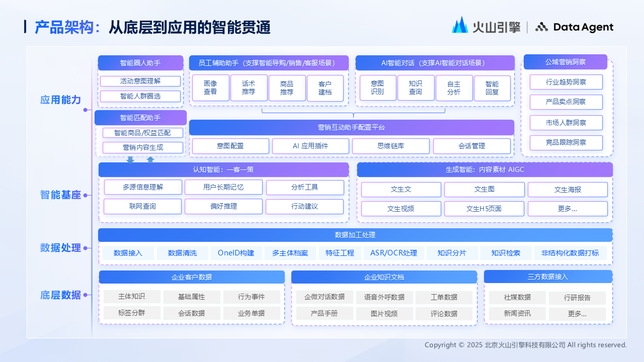Click the 文生图 box
The width and height of the screenshot is (644, 362).
[x=485, y=190]
